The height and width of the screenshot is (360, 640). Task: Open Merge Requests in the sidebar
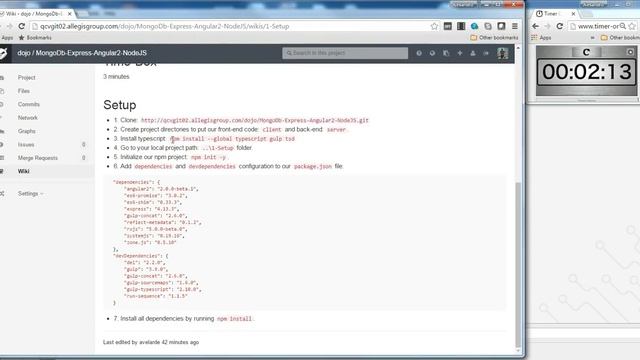pos(38,158)
